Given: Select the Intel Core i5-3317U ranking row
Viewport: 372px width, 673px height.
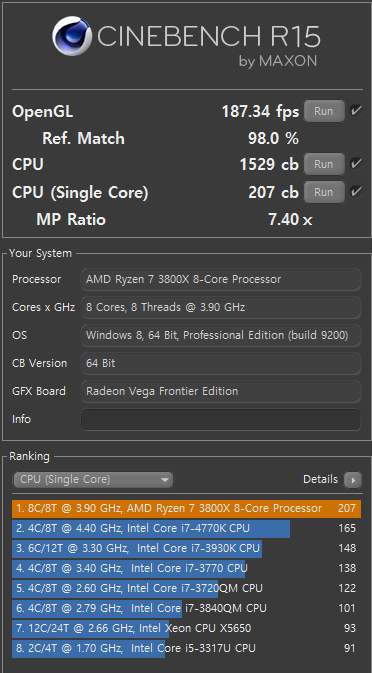Looking at the screenshot, I should (x=186, y=648).
